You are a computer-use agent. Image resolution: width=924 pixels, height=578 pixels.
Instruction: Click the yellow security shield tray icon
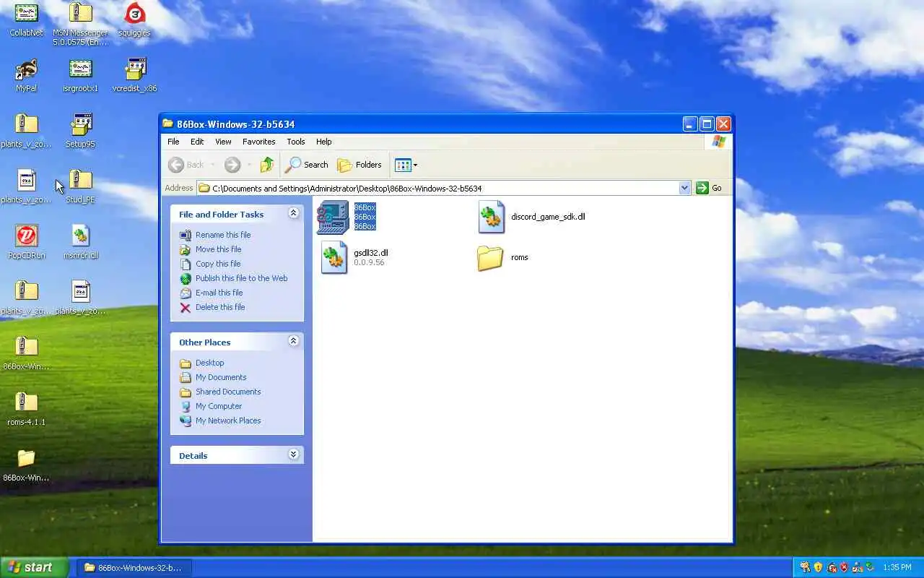(818, 567)
